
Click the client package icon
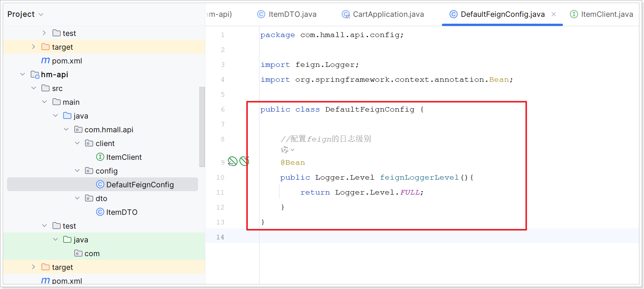(x=89, y=143)
